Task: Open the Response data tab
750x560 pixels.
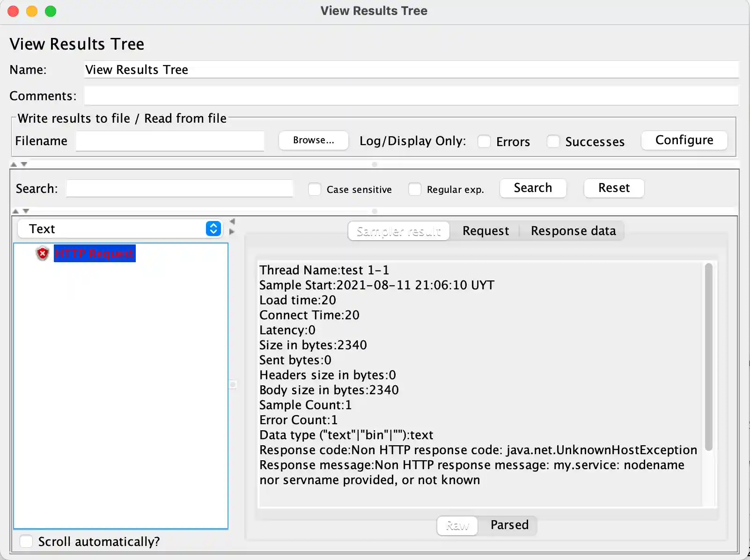Action: pos(573,230)
